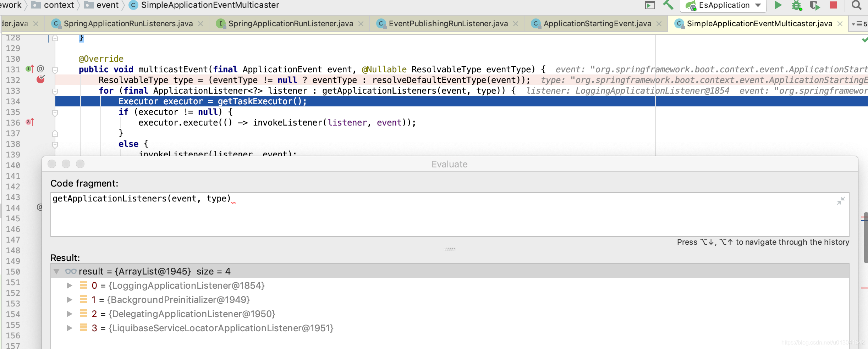Image resolution: width=868 pixels, height=349 pixels.
Task: Select the LiquibaseServiceLocatorApplicationListener@1951 row
Action: (x=450, y=328)
